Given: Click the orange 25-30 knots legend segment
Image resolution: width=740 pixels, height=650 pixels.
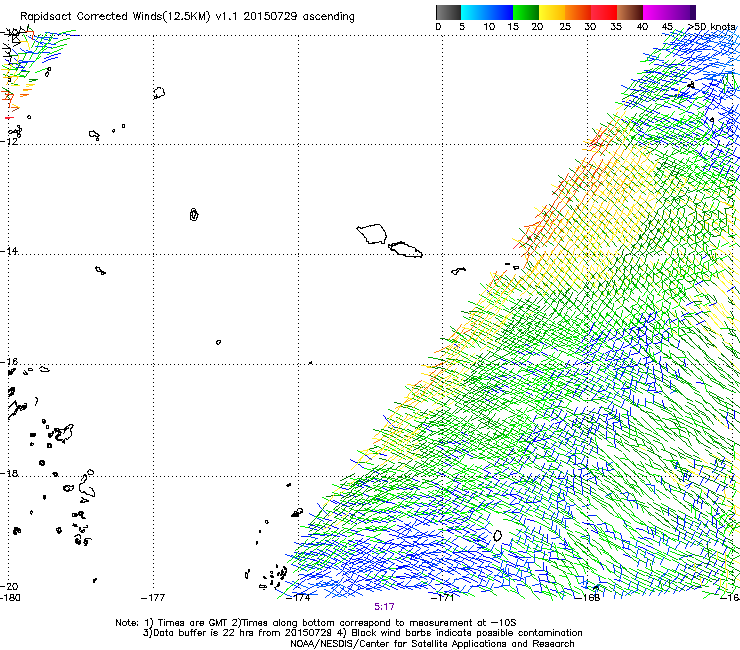Looking at the screenshot, I should 578,12.
